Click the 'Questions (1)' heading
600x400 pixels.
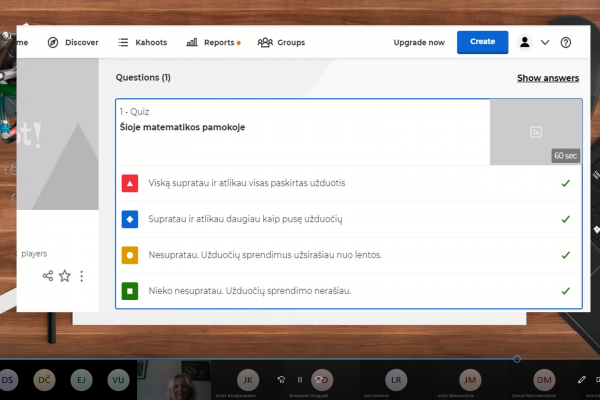point(143,78)
